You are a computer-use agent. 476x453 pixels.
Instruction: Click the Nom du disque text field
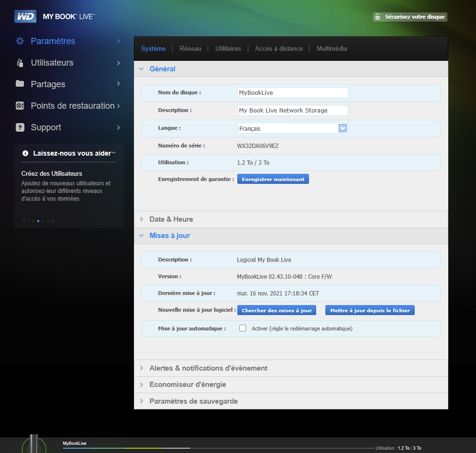[x=292, y=92]
